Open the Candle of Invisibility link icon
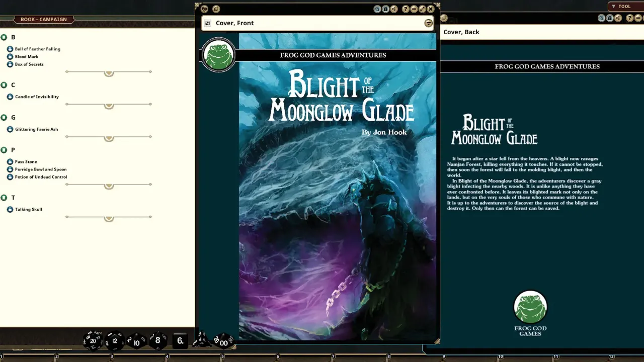The height and width of the screenshot is (362, 644). pos(10,97)
